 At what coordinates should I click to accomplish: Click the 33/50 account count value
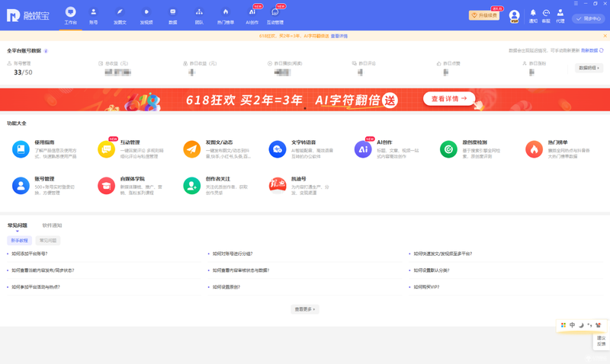point(23,72)
